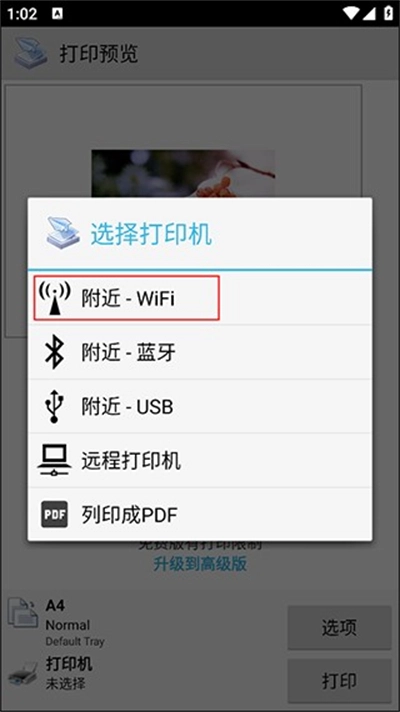Viewport: 400px width, 712px height.
Task: Open the 选项 button
Action: pyautogui.click(x=339, y=627)
